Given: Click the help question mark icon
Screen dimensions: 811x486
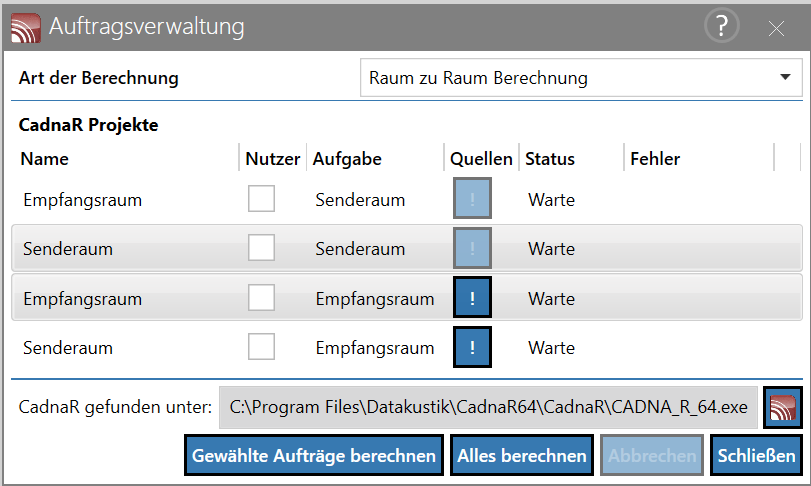Looking at the screenshot, I should point(722,25).
